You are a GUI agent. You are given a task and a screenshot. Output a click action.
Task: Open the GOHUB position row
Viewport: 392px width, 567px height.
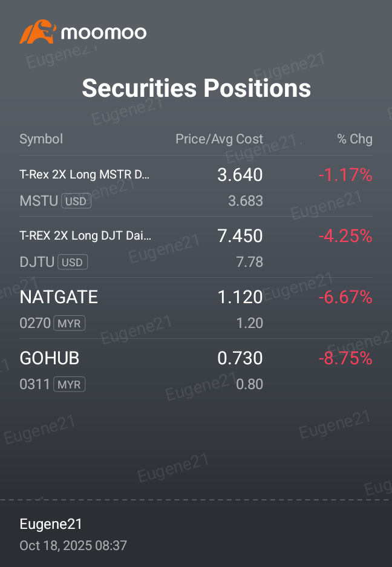[x=196, y=370]
